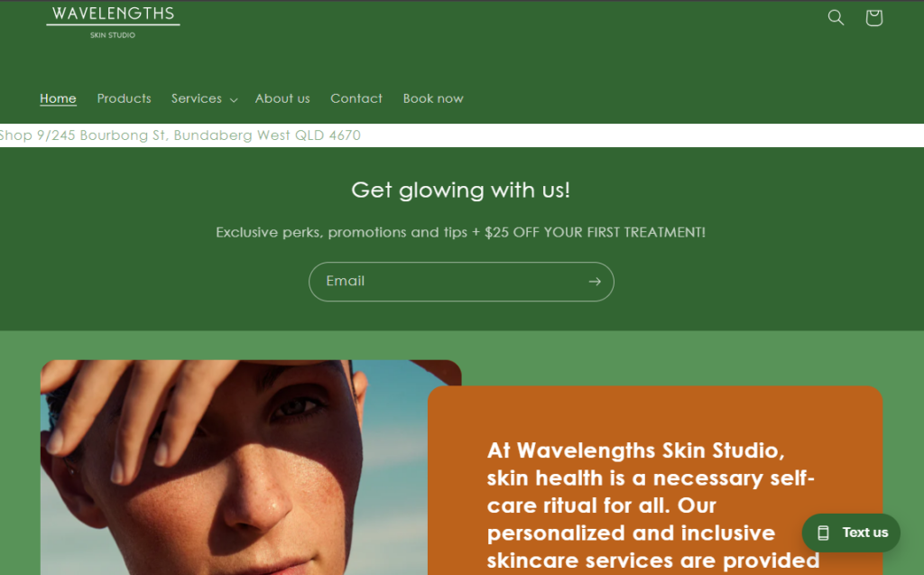Open the Contact page
This screenshot has width=924, height=575.
click(356, 98)
